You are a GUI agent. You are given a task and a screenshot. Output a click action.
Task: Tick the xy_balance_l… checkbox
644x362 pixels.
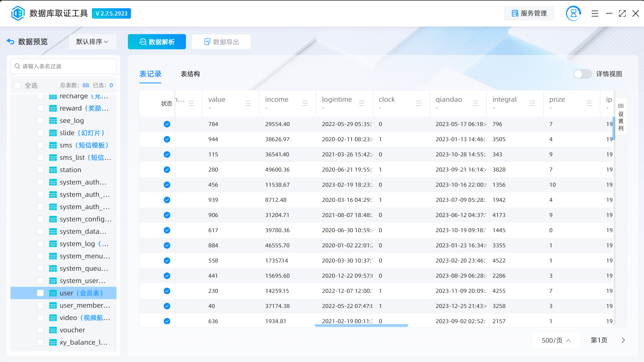coord(40,342)
